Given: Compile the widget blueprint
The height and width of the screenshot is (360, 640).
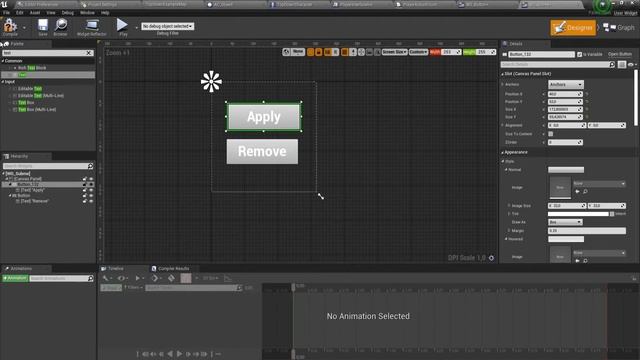Looking at the screenshot, I should click(x=10, y=27).
